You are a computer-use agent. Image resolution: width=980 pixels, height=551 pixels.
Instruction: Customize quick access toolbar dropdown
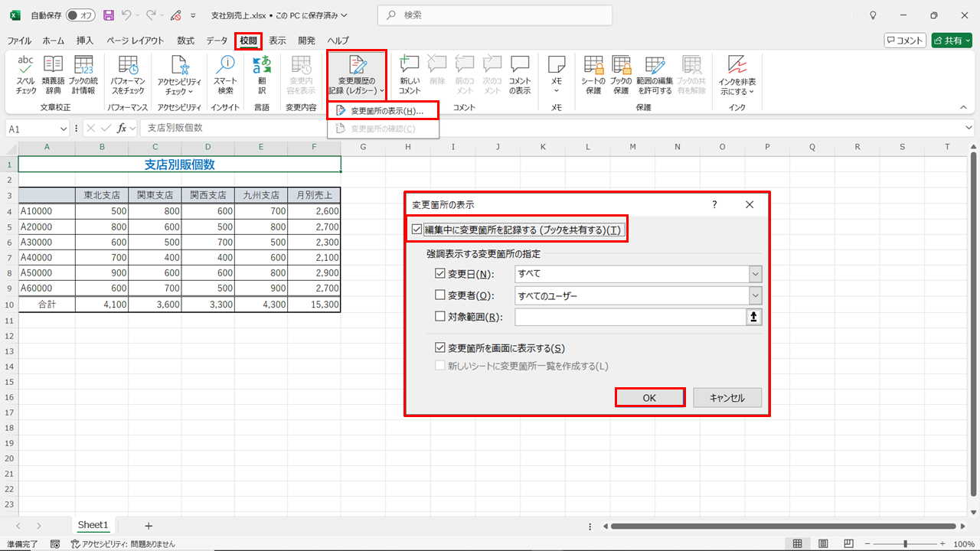point(192,15)
